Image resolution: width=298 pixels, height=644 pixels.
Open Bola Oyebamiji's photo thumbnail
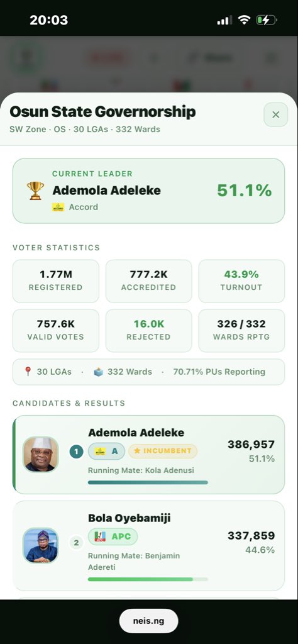point(40,545)
